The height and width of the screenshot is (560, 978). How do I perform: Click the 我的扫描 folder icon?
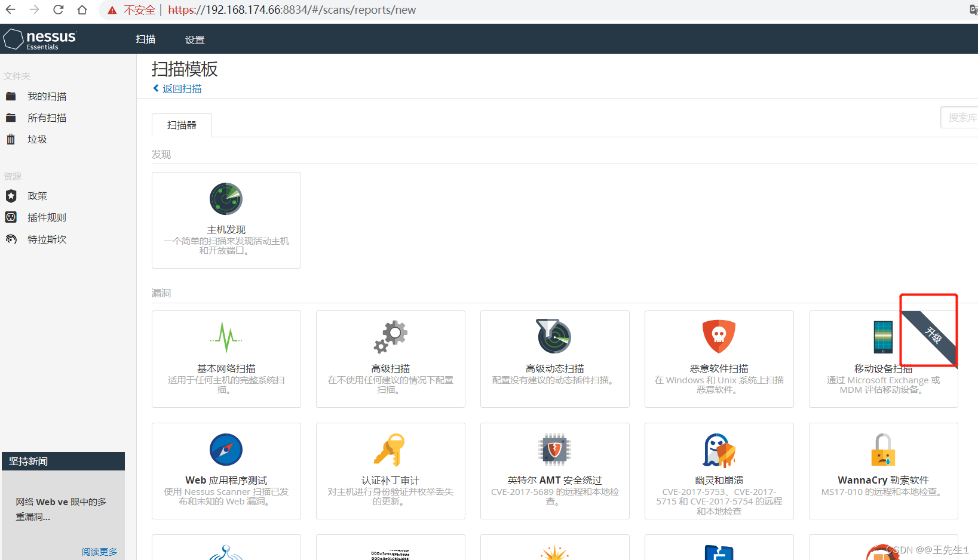11,96
